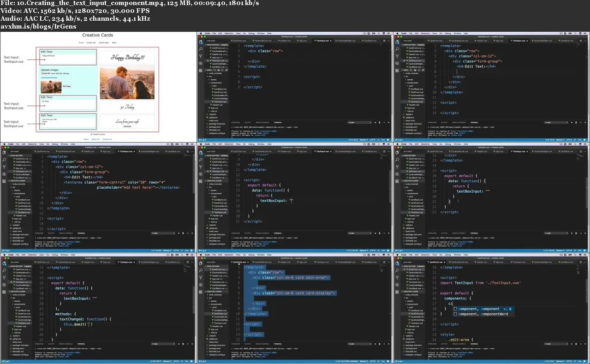Collapse components folder in the autocomplete popup frame
This screenshot has height=364, width=590.
(x=412, y=304)
